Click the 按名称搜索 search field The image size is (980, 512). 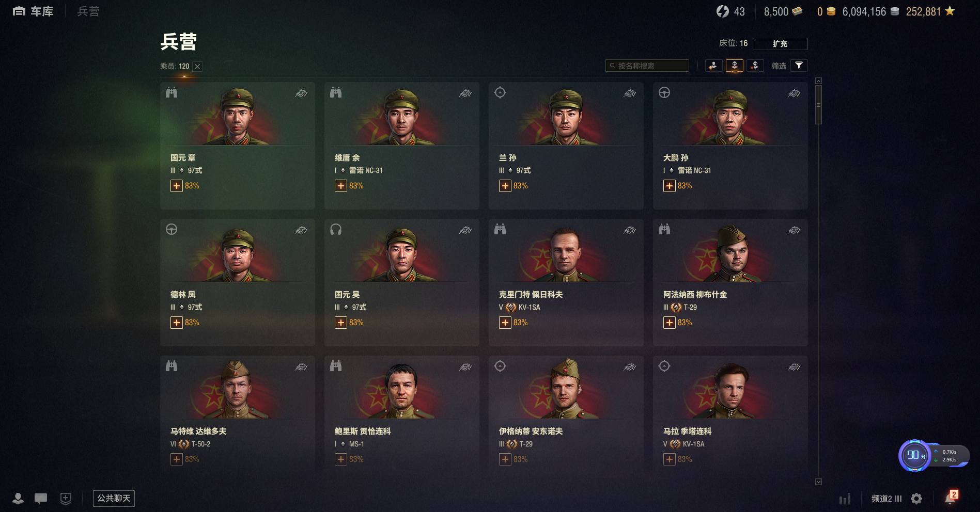coord(647,66)
